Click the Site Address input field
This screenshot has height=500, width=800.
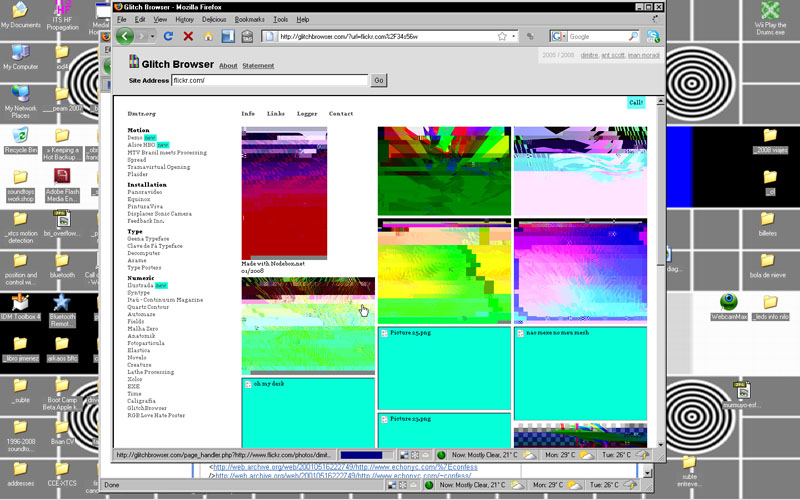pyautogui.click(x=270, y=80)
